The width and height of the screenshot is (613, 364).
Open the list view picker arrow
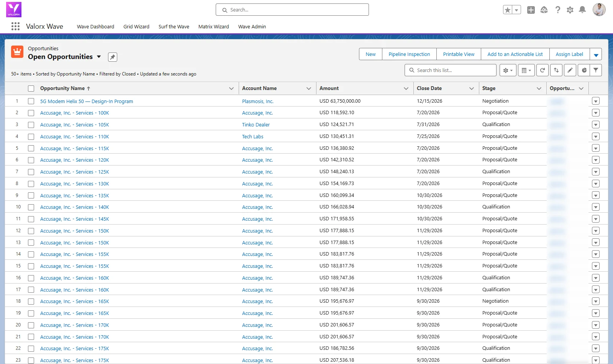(99, 57)
